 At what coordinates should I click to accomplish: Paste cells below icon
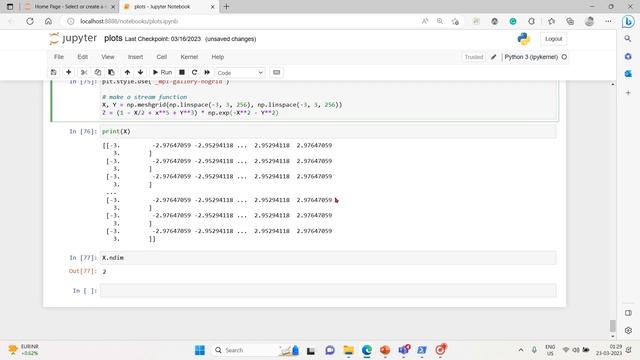[x=111, y=72]
